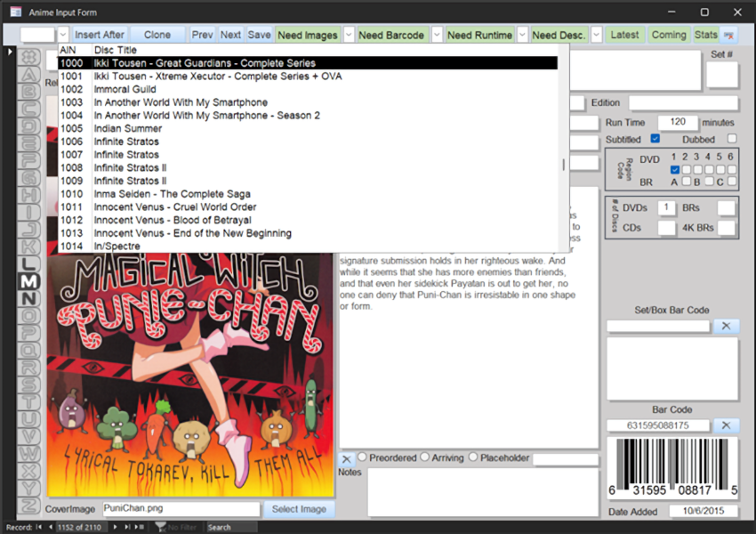Jump to titles starting with T
The width and height of the screenshot is (756, 534).
[28, 401]
